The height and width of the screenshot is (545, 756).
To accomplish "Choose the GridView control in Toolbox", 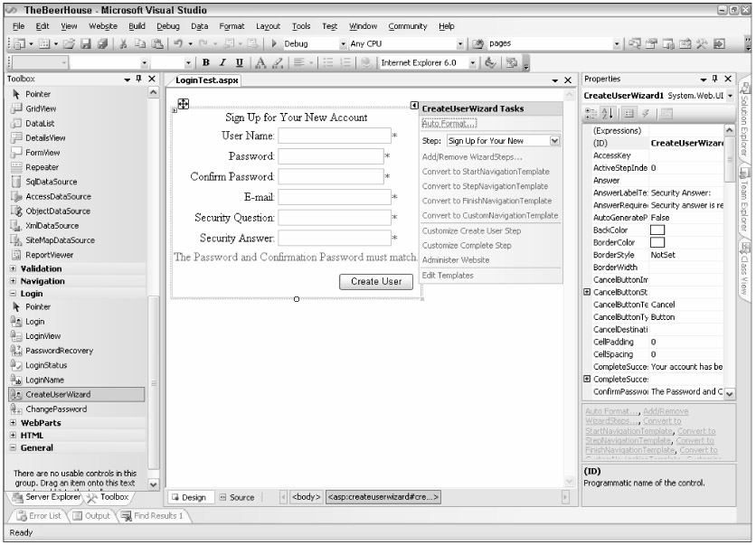I will [42, 107].
